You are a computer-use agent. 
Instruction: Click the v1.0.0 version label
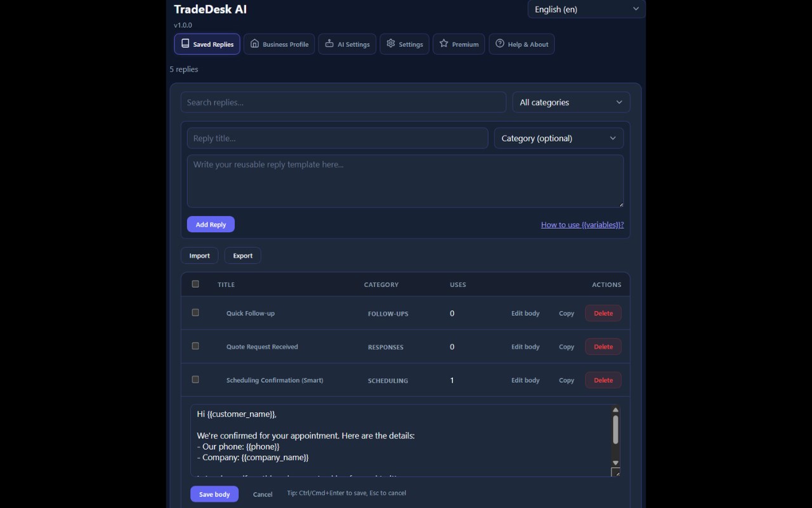coord(183,25)
